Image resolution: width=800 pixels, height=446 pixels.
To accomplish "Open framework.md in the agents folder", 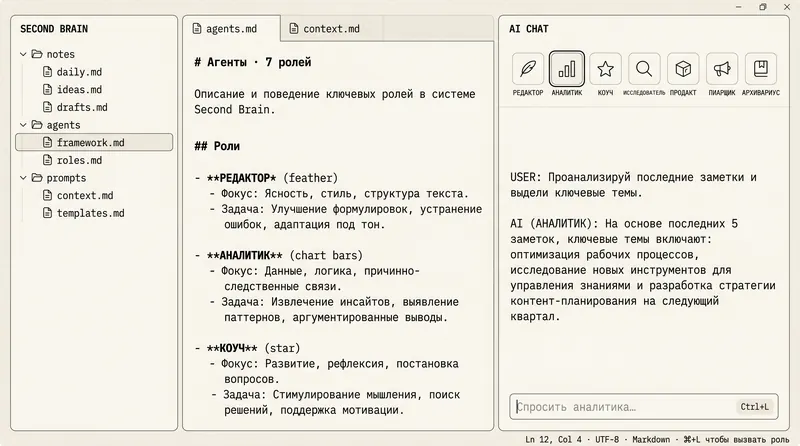I will [x=94, y=142].
